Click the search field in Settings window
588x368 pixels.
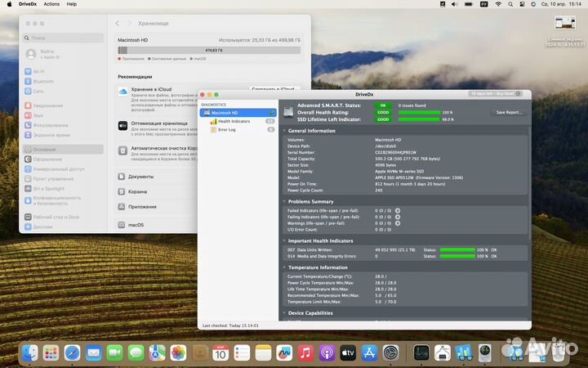tap(63, 38)
